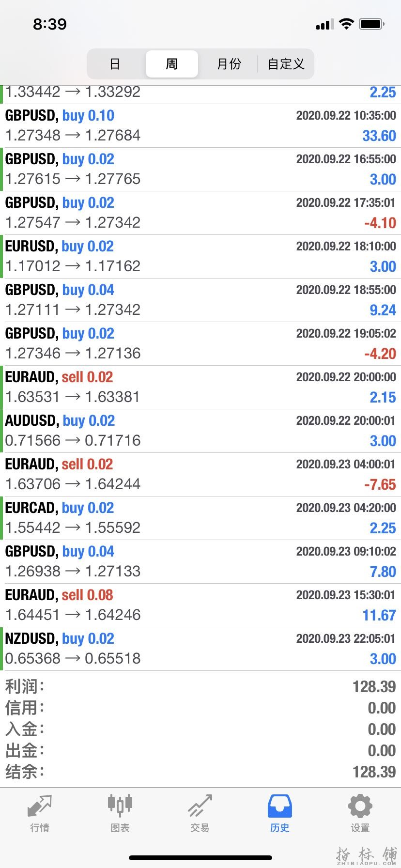Open the AUDUSD buy 0.02 trade
The height and width of the screenshot is (868, 401).
200,431
